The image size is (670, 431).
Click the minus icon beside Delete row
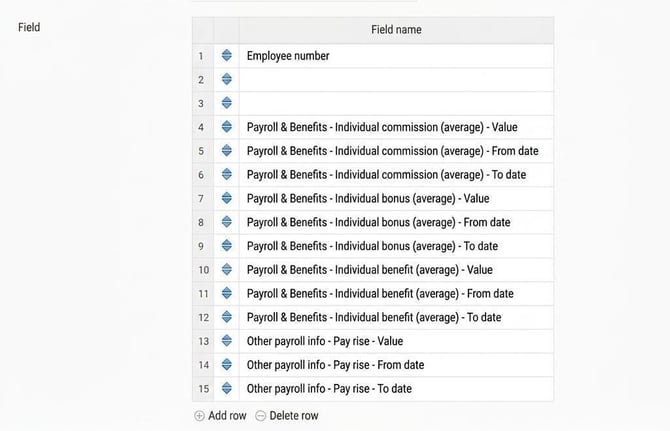pos(260,416)
